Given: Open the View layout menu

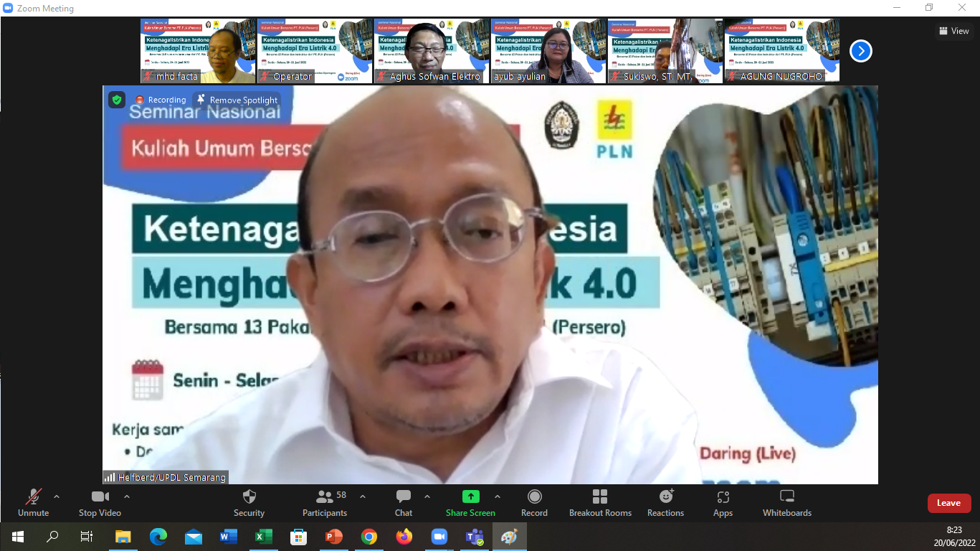Looking at the screenshot, I should click(953, 31).
